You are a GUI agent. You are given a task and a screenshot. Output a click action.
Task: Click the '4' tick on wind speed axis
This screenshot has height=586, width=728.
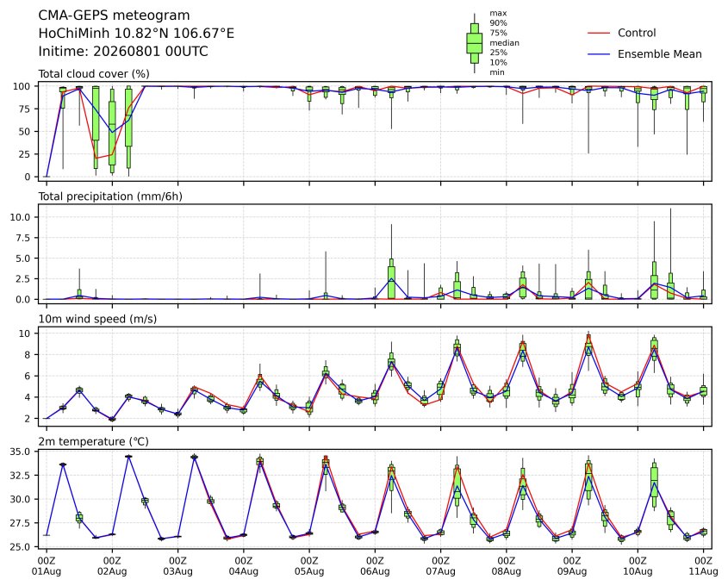click(28, 397)
